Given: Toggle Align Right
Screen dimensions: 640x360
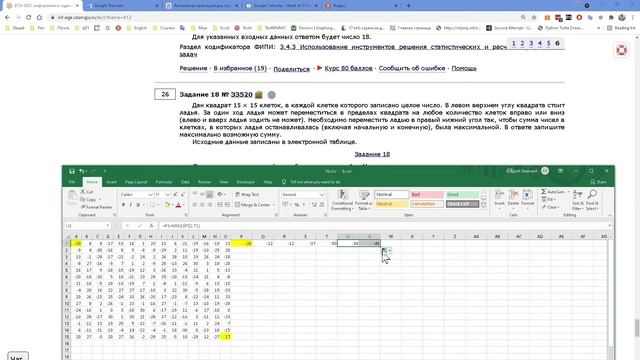Looking at the screenshot, I should click(209, 205).
